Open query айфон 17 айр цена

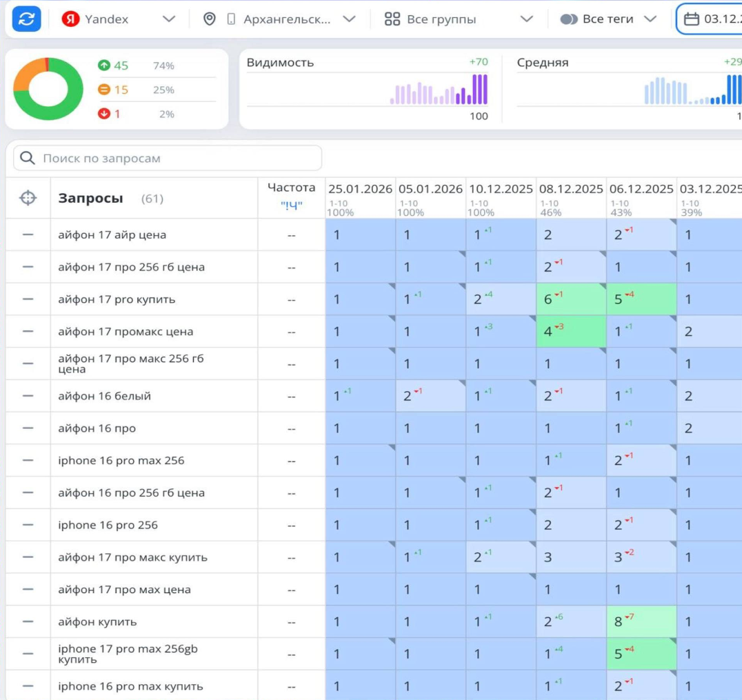coord(112,234)
